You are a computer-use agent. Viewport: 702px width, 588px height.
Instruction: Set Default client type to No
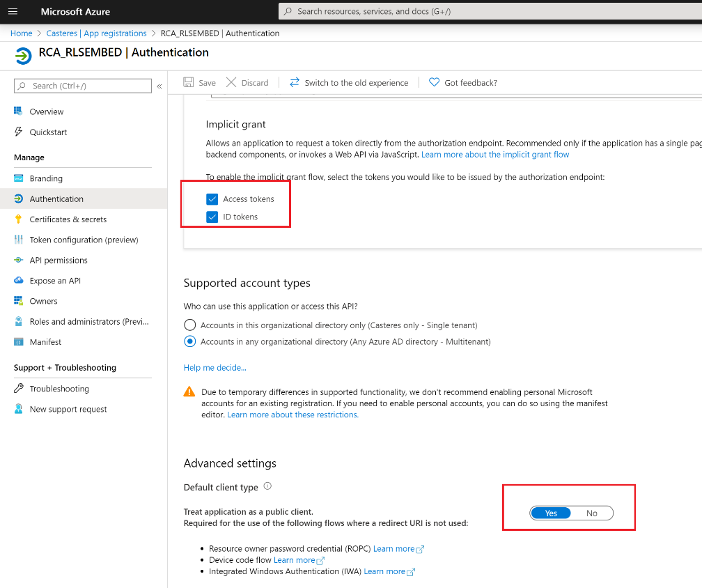[x=592, y=513]
